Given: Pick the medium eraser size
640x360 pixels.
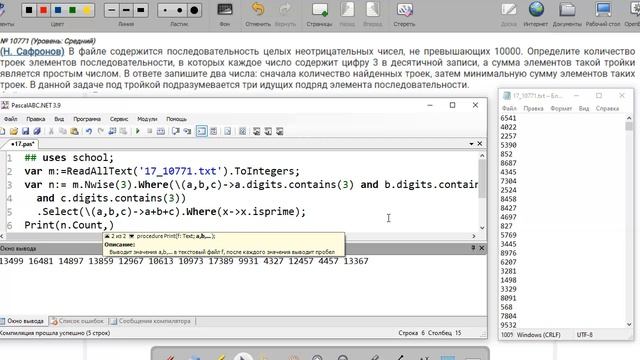Looking at the screenshot, I should click(180, 10).
